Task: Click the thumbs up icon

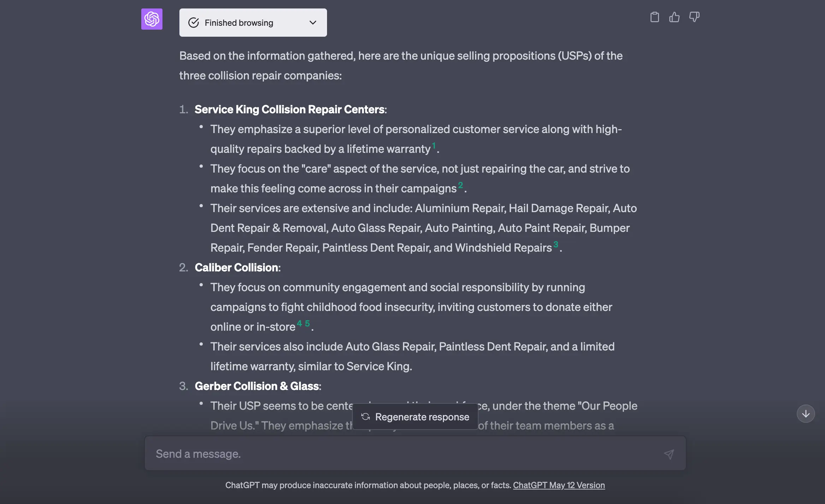Action: 674,17
